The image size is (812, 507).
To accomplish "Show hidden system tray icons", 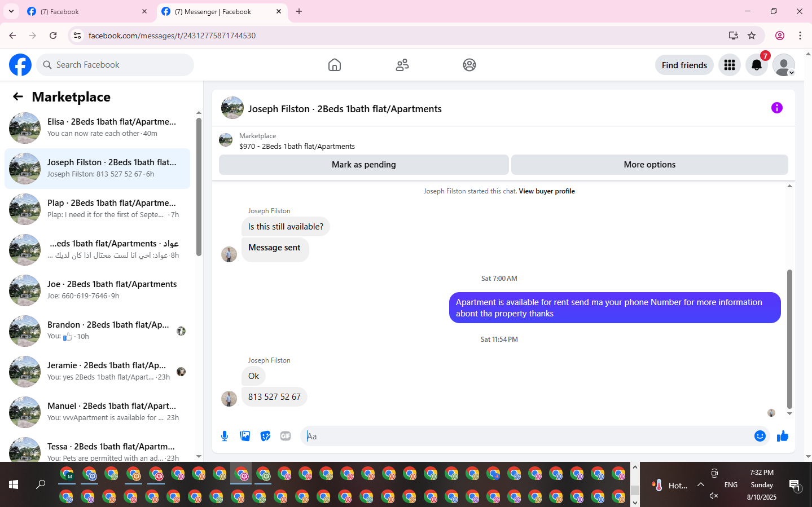I will [700, 484].
